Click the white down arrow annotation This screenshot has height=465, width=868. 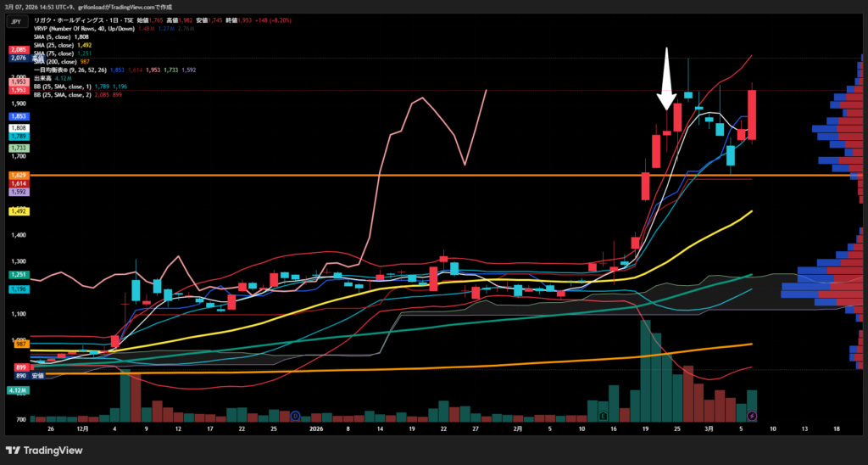(x=668, y=81)
